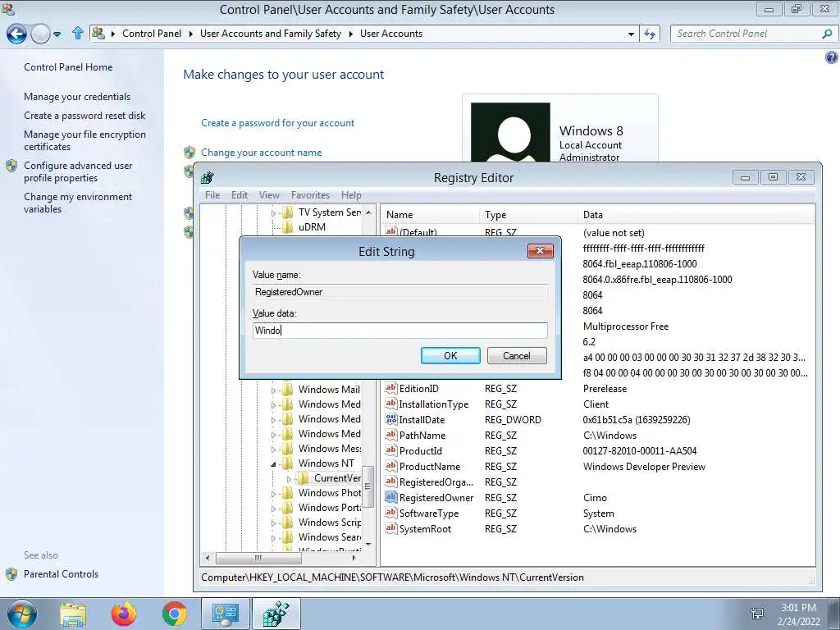
Task: Open Control Panel help icon
Action: 831,57
